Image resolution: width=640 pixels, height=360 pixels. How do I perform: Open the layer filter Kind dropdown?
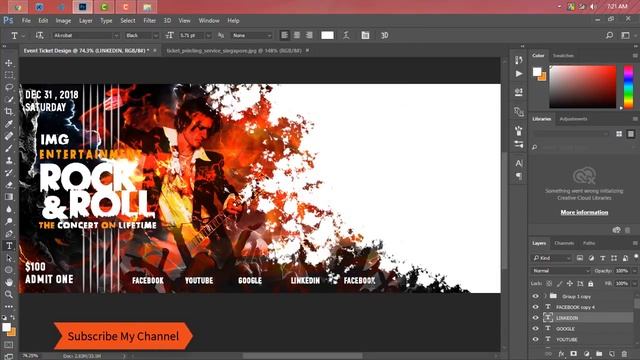click(x=551, y=258)
